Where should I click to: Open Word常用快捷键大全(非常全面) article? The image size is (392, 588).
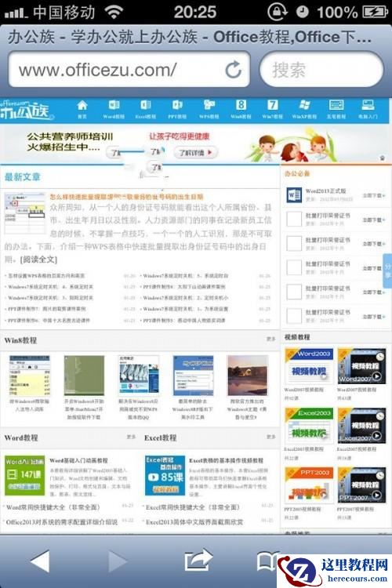click(x=53, y=507)
